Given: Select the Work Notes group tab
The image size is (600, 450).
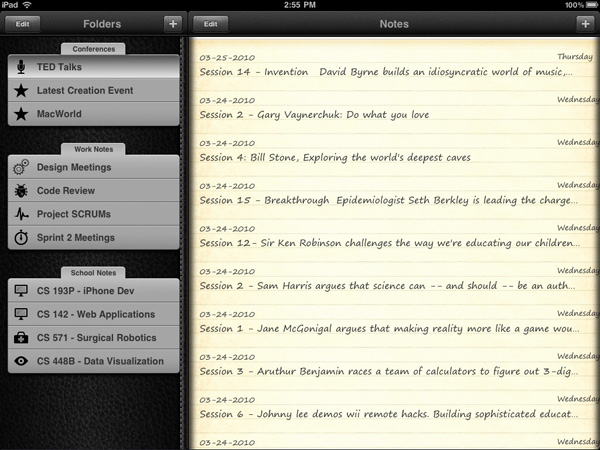Looking at the screenshot, I should click(x=93, y=149).
